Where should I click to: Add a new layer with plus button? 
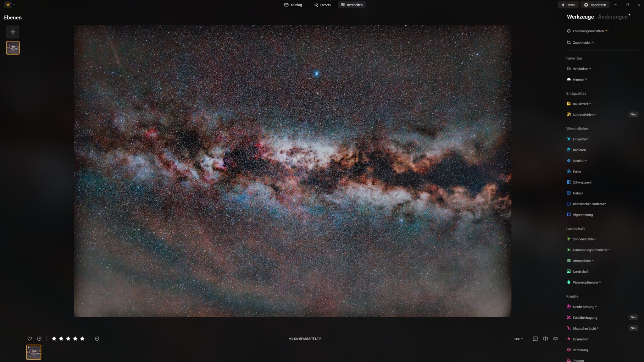[x=13, y=32]
